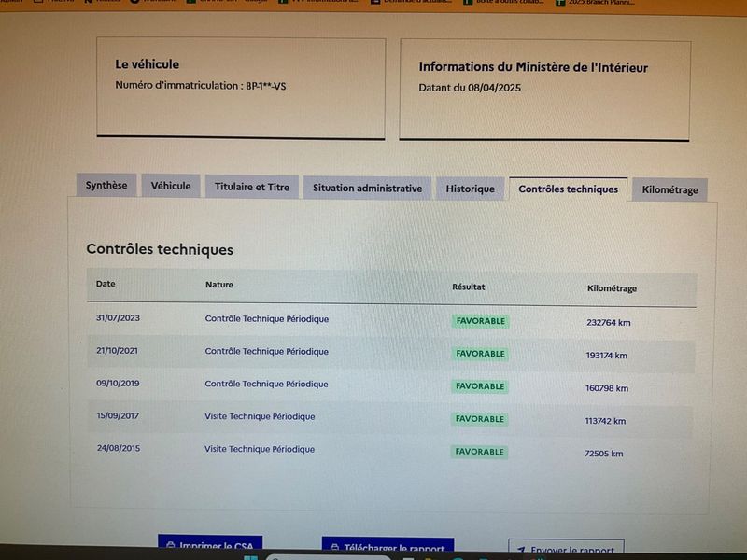Select the Historique tab
The height and width of the screenshot is (560, 747).
471,189
